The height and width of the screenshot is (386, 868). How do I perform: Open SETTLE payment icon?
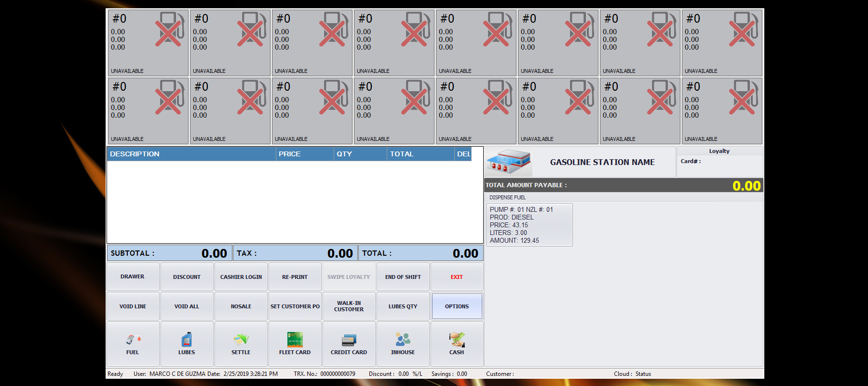241,340
